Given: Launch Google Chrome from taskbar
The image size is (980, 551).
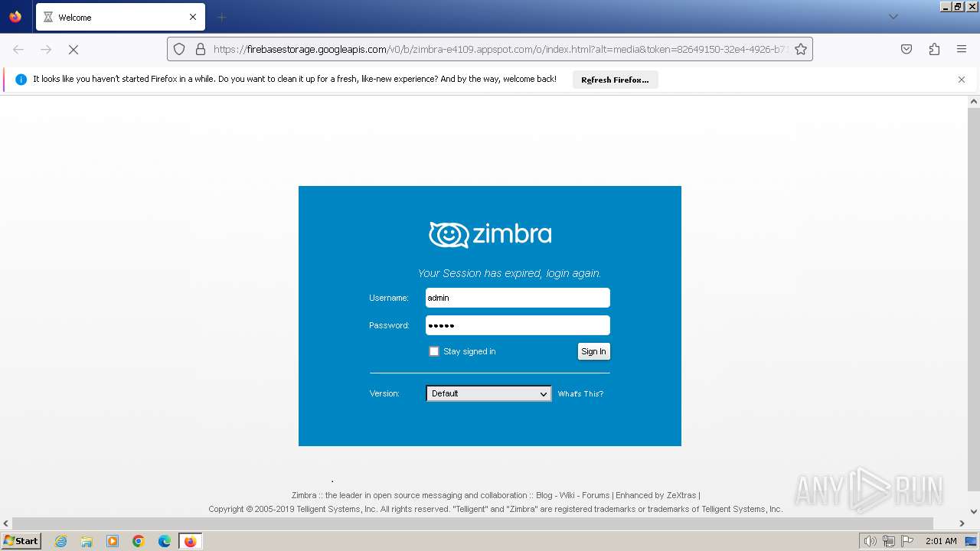Looking at the screenshot, I should click(x=139, y=541).
